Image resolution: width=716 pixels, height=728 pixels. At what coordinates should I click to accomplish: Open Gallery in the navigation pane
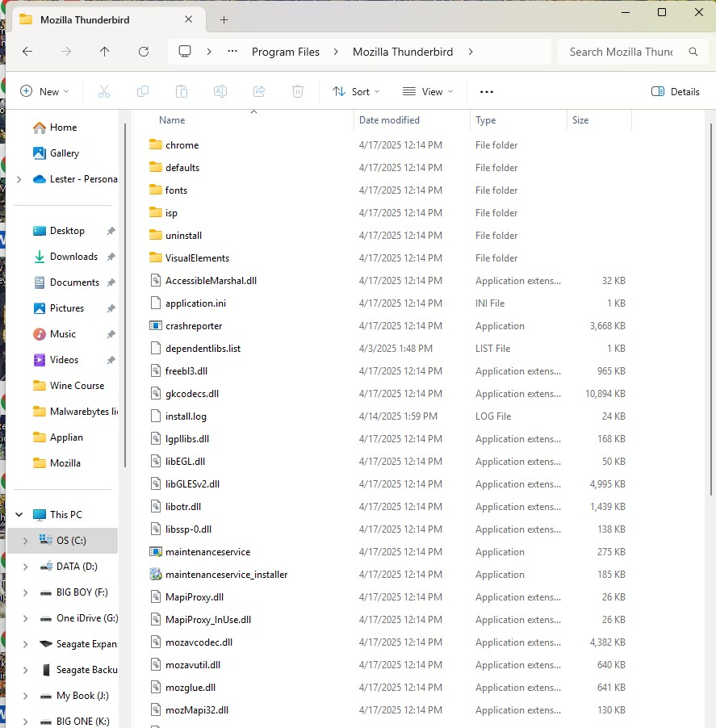coord(56,153)
